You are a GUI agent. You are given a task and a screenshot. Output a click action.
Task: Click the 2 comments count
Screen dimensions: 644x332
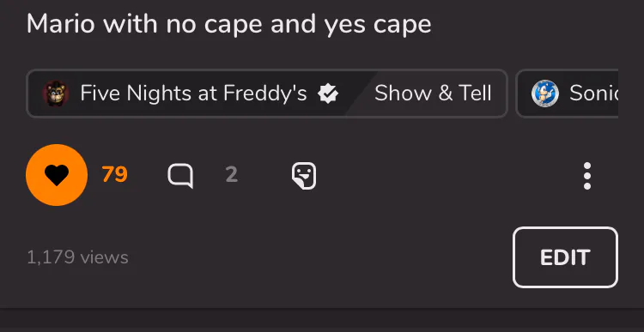point(232,175)
